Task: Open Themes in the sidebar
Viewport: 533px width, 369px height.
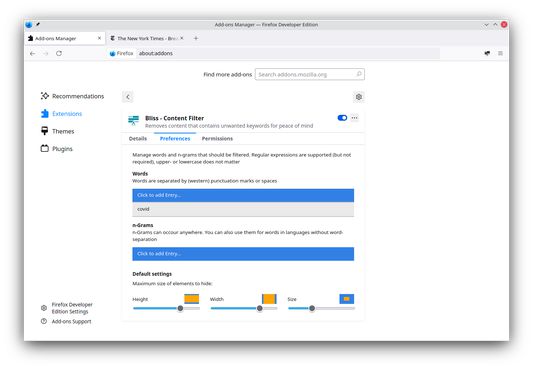Action: click(x=57, y=131)
